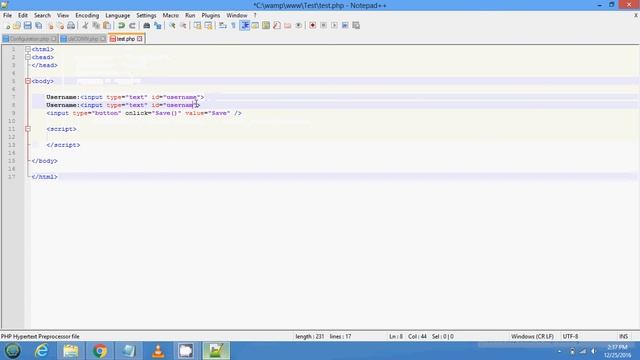Paste clipboard using the Paste toolbar icon
Viewport: 640px width, 360px height.
coord(107,26)
